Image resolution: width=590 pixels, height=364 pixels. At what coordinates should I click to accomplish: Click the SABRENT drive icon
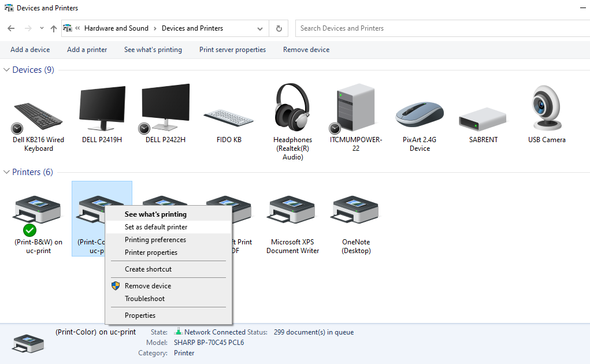tap(483, 120)
